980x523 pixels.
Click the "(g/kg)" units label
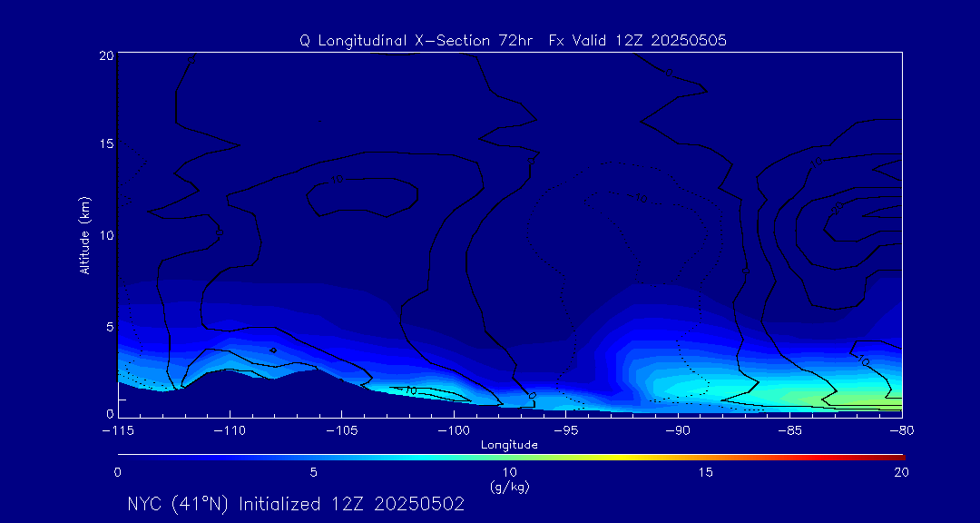pos(510,487)
